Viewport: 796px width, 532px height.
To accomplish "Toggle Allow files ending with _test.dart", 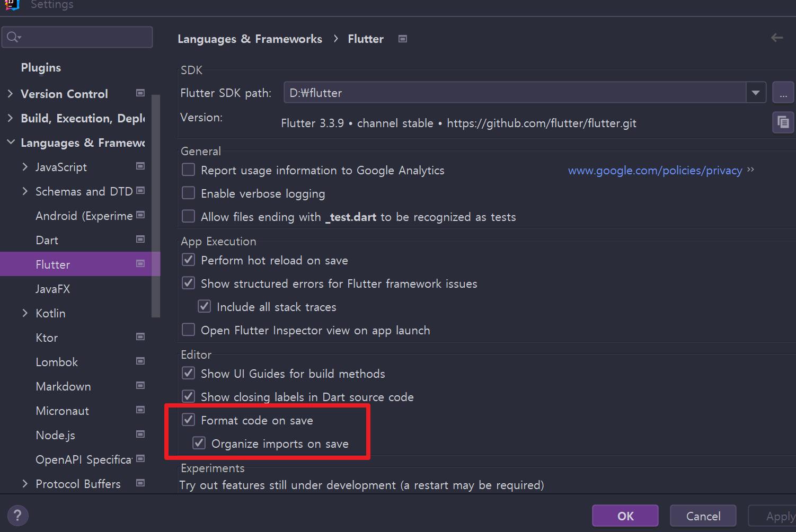I will pos(188,216).
